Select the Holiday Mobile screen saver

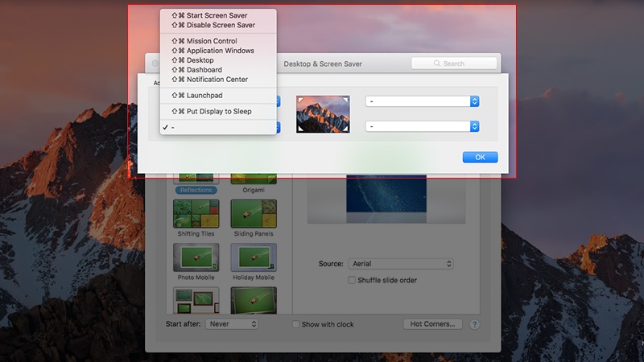click(254, 257)
